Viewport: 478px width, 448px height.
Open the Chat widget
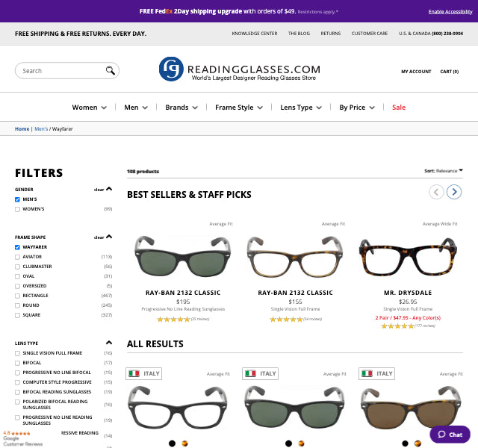tap(450, 435)
